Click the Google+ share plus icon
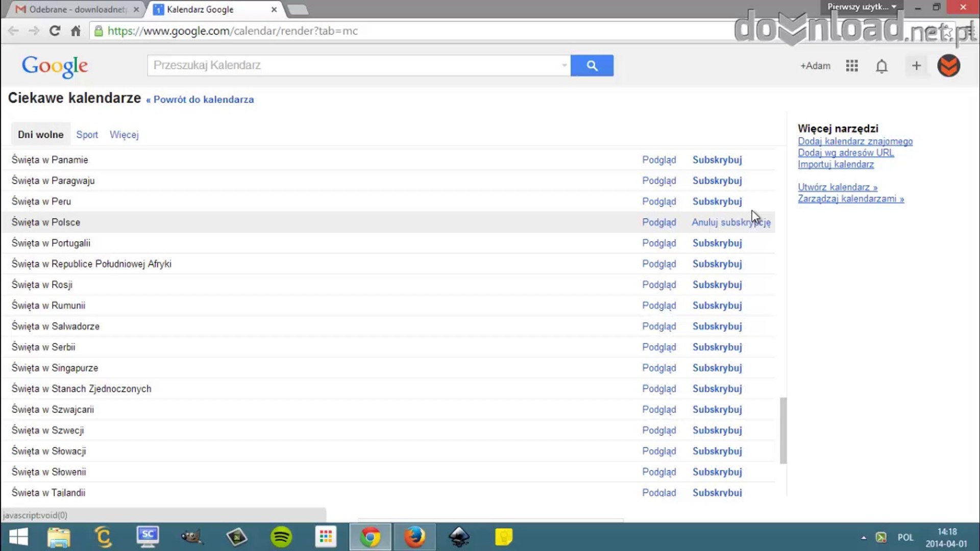This screenshot has width=980, height=551. click(x=916, y=66)
